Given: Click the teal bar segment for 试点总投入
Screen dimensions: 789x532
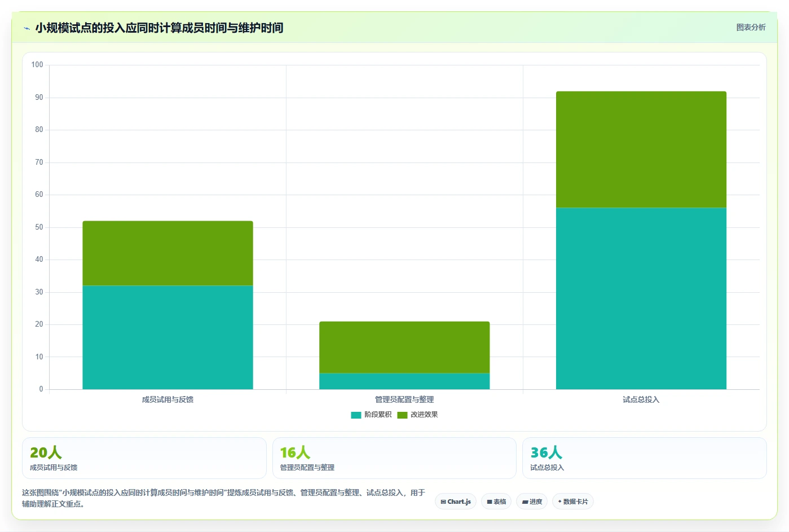Looking at the screenshot, I should click(641, 298).
